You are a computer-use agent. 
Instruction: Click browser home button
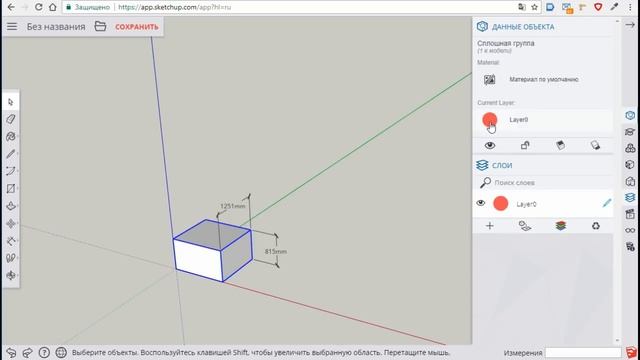pyautogui.click(x=53, y=7)
